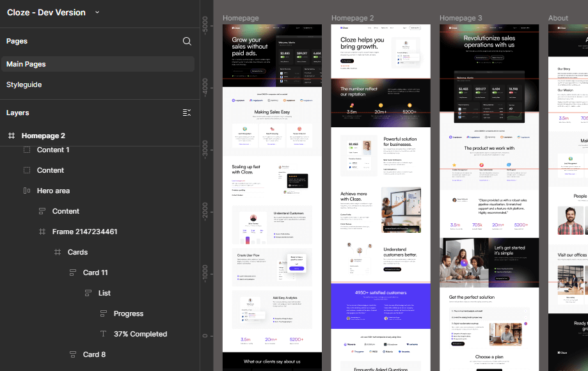Select the Progress layer

click(x=129, y=313)
